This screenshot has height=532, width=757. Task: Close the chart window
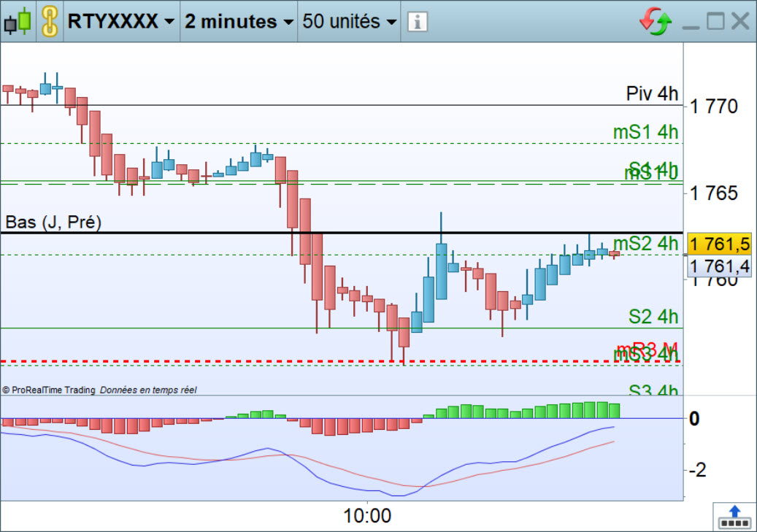coord(740,21)
